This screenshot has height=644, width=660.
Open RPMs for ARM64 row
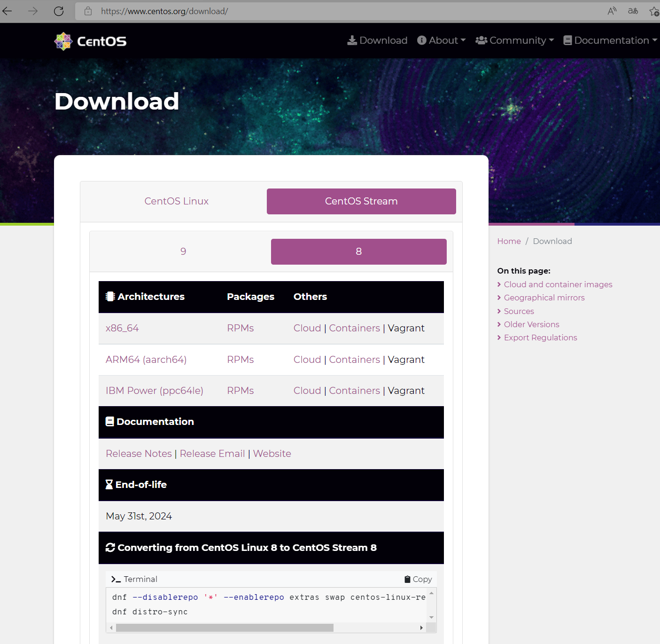coord(241,360)
